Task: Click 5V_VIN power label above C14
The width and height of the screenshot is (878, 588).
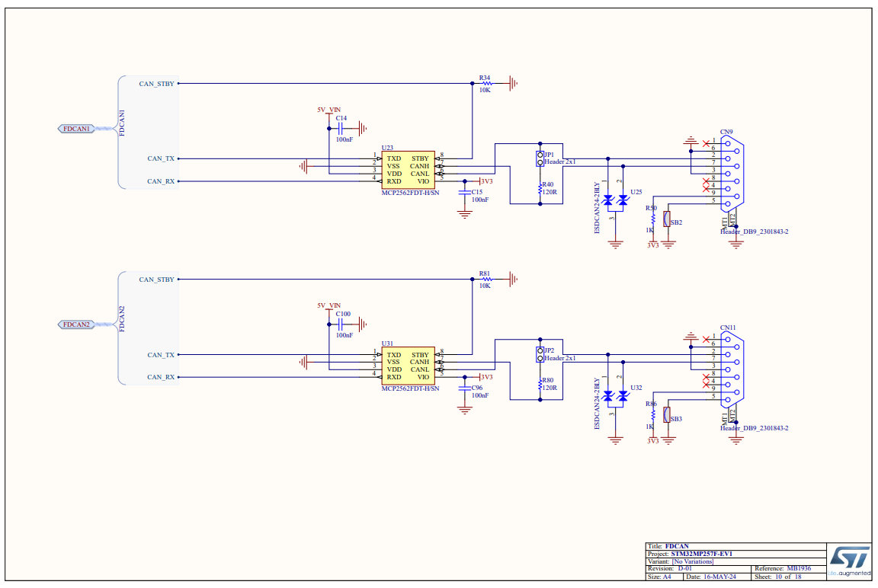Action: (328, 110)
